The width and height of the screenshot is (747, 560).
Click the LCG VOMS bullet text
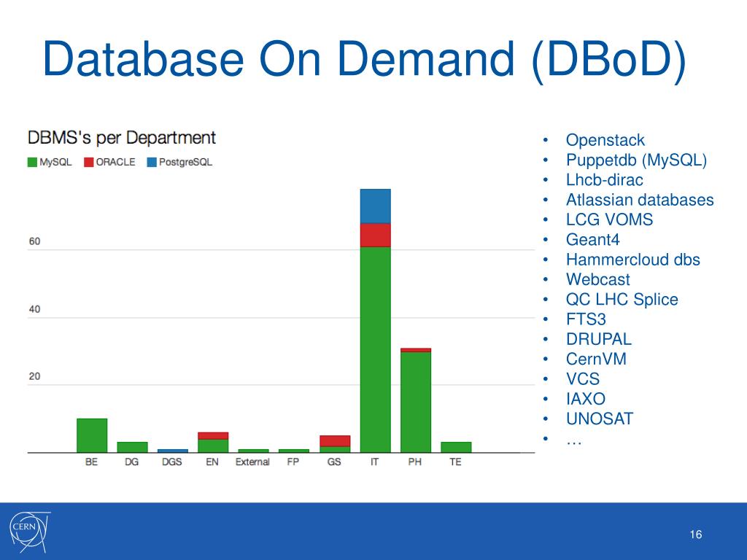tap(609, 220)
